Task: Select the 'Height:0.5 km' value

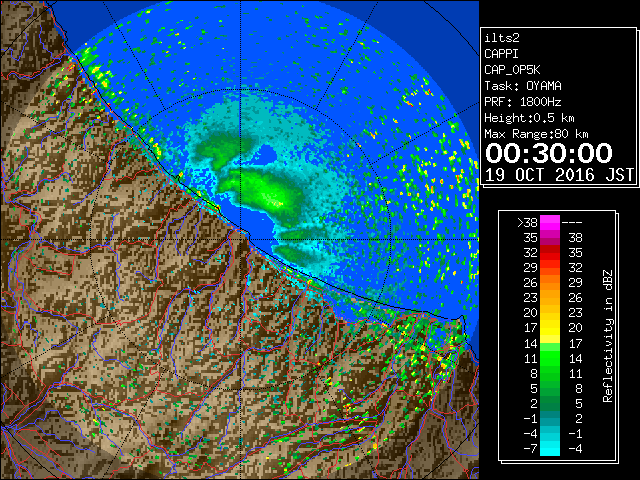Action: (x=529, y=118)
